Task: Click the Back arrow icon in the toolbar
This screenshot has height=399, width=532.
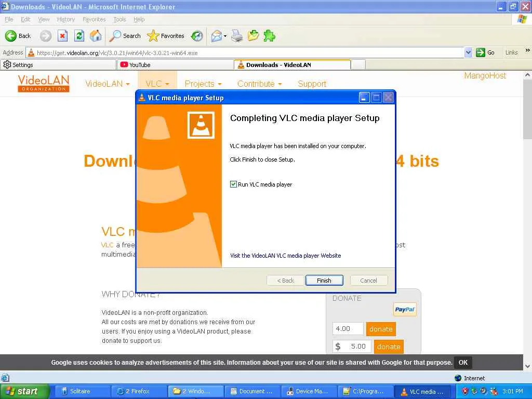Action: click(10, 36)
